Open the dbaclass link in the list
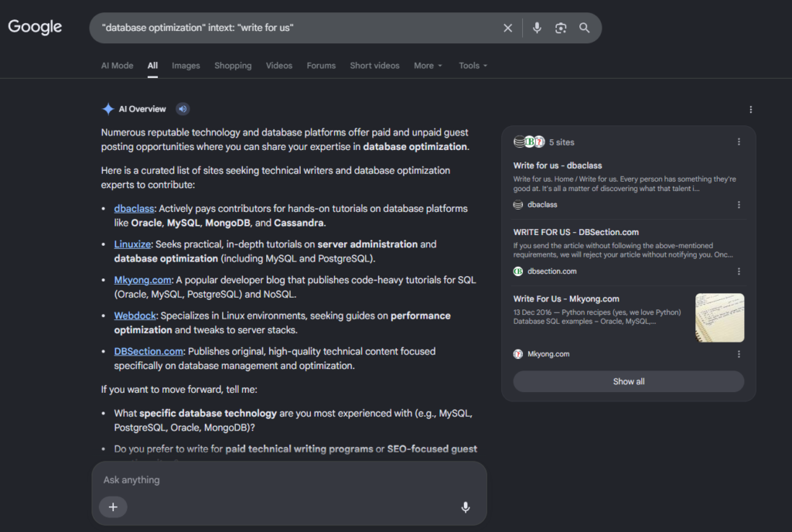The height and width of the screenshot is (532, 792). tap(134, 209)
